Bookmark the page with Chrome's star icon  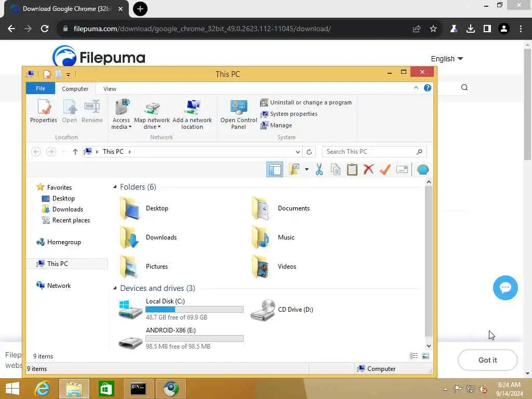point(433,29)
